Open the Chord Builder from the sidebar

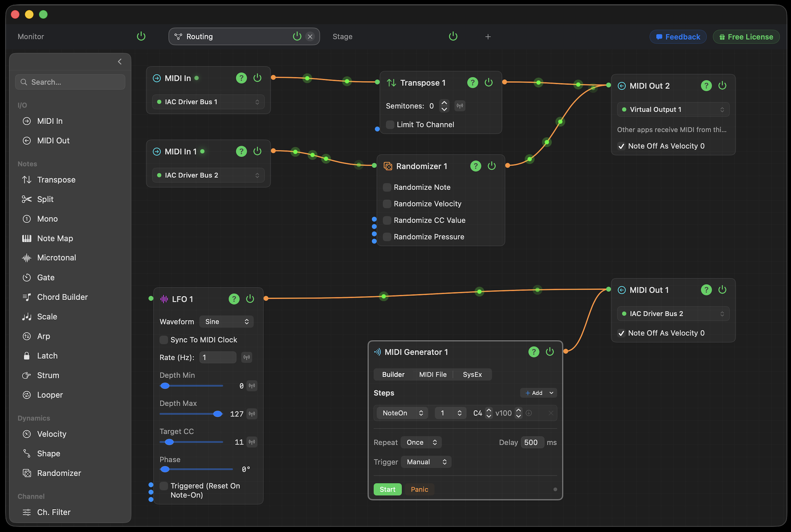(62, 297)
